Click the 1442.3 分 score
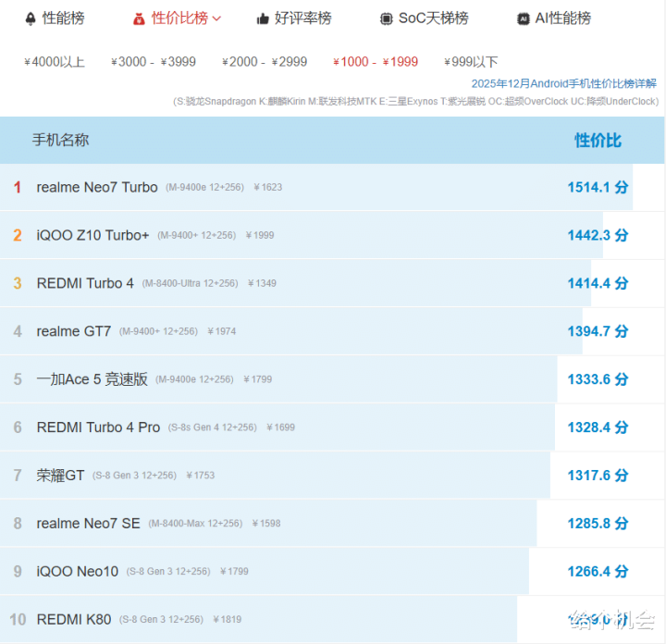 point(598,235)
